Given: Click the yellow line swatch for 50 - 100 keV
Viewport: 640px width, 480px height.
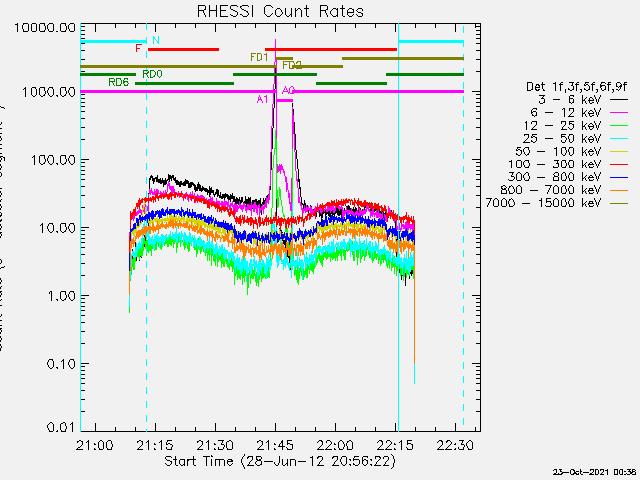Looking at the screenshot, I should point(619,151).
